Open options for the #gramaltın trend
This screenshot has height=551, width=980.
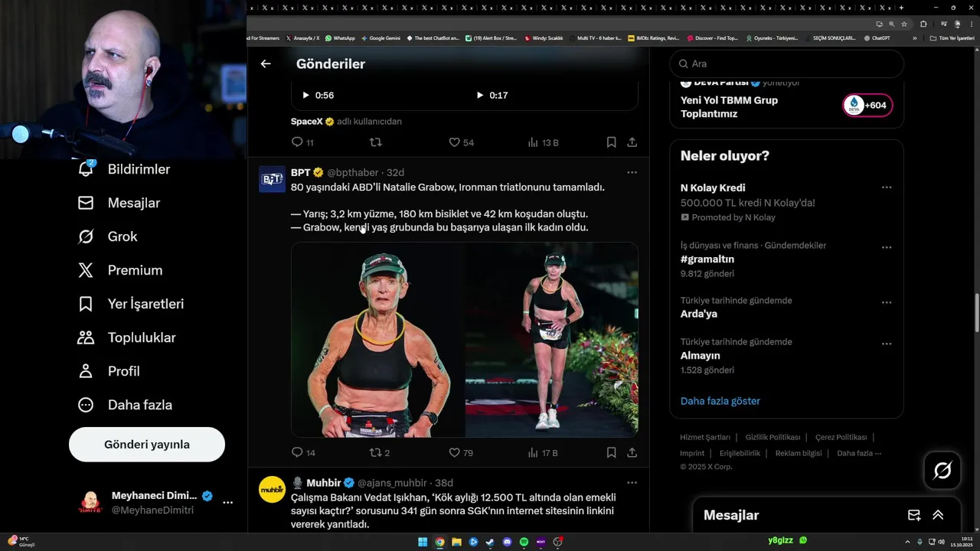point(887,248)
